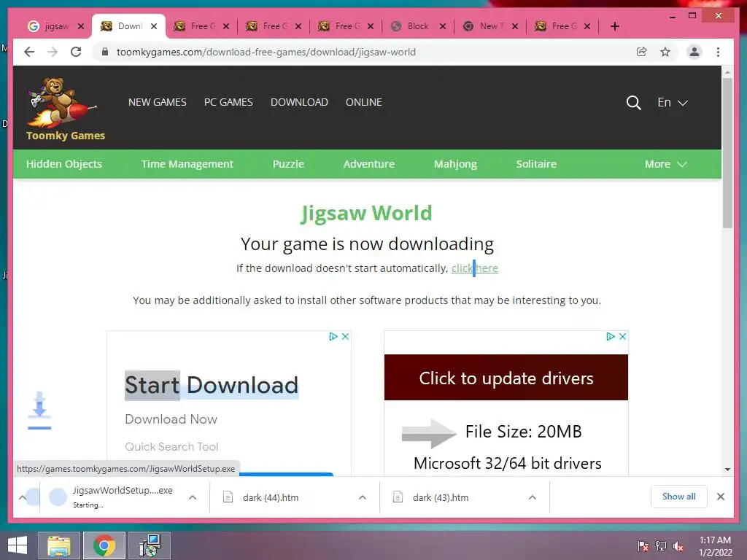747x560 pixels.
Task: Expand the En language dropdown
Action: (x=672, y=102)
